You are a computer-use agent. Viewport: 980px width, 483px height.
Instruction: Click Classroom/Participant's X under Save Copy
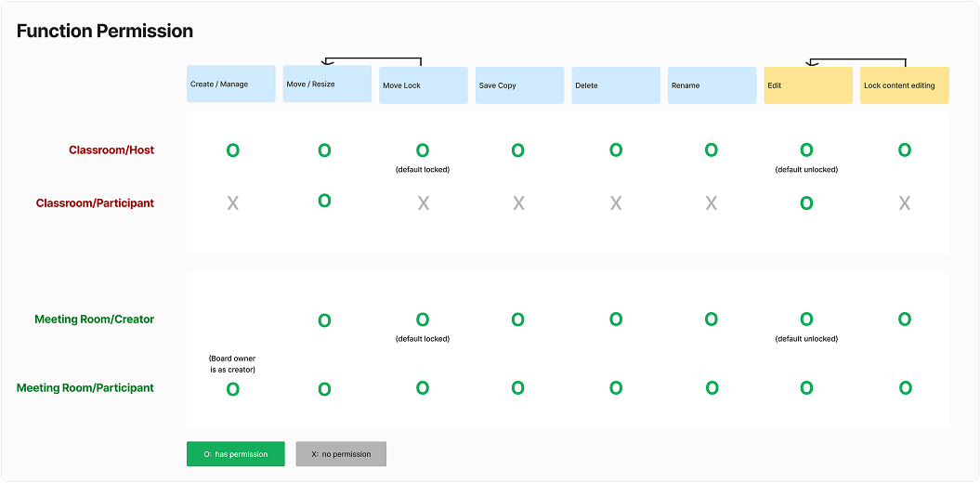(518, 203)
